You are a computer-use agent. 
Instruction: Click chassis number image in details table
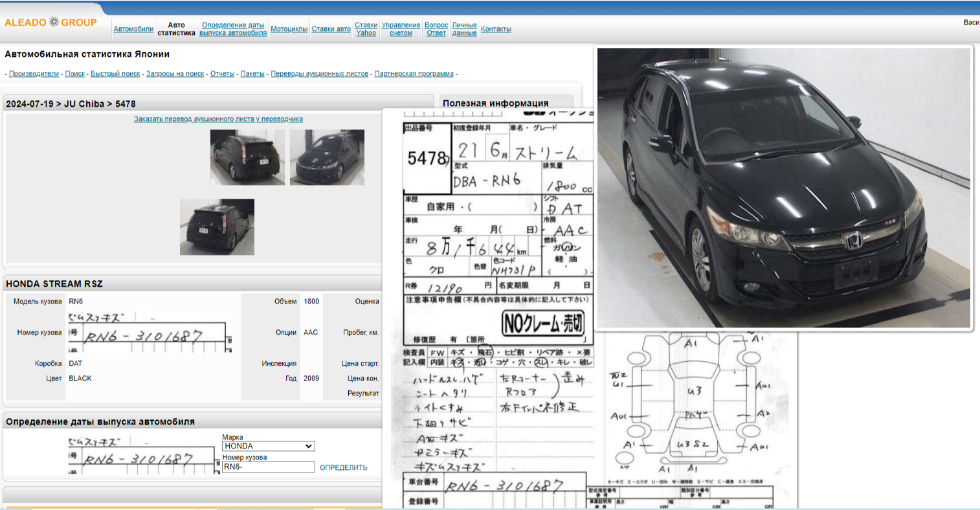click(150, 333)
